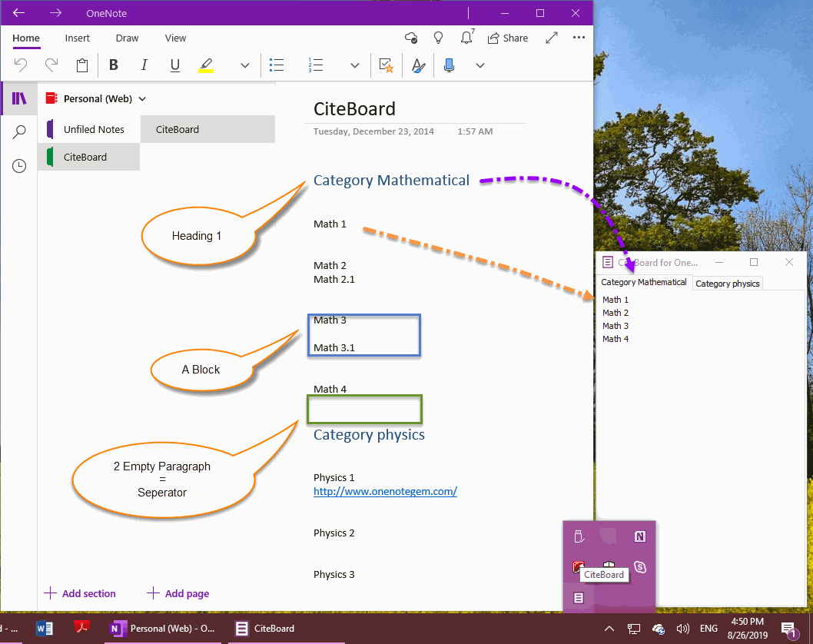The image size is (813, 644).
Task: Open Word from the taskbar
Action: click(x=45, y=629)
